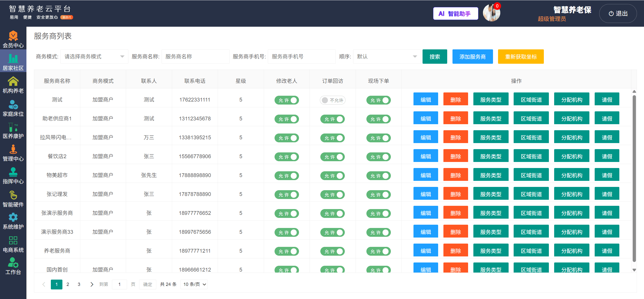Go to page 2
This screenshot has height=299, width=644.
(x=68, y=284)
